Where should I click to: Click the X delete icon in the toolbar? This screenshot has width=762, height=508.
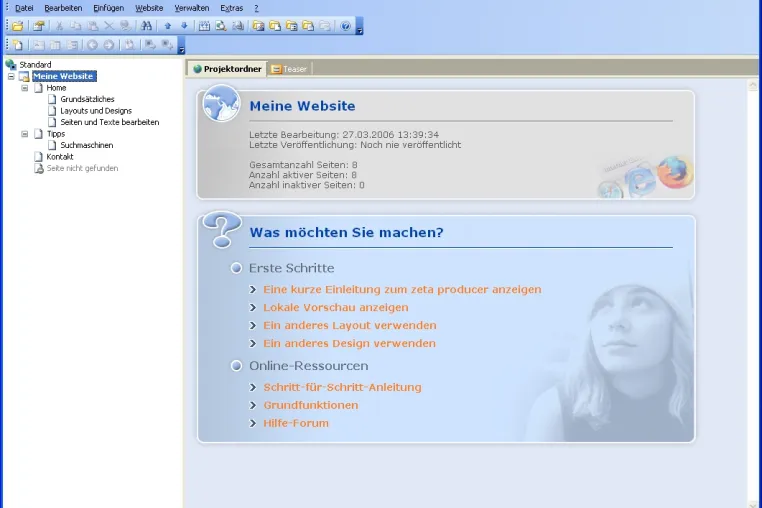coord(109,26)
